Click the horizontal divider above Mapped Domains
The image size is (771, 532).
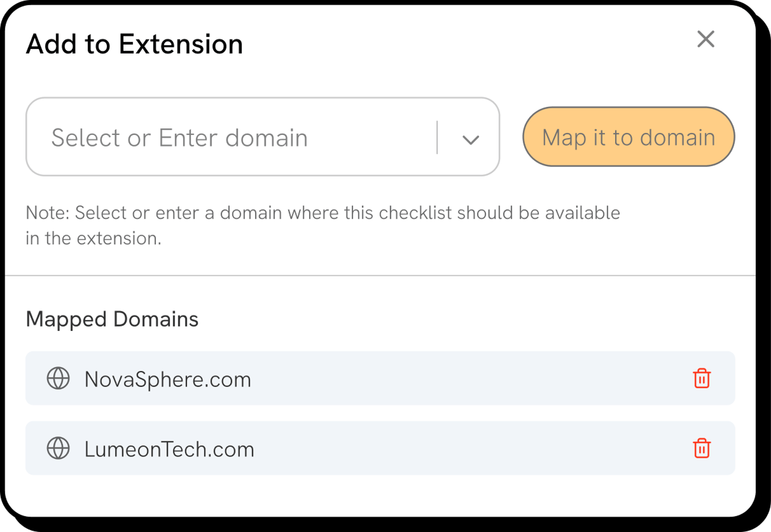tap(380, 275)
